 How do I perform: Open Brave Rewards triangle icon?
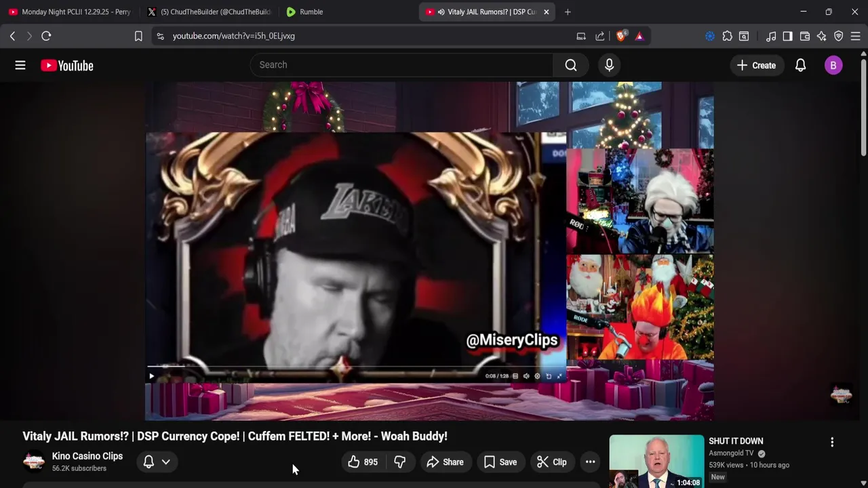tap(639, 36)
